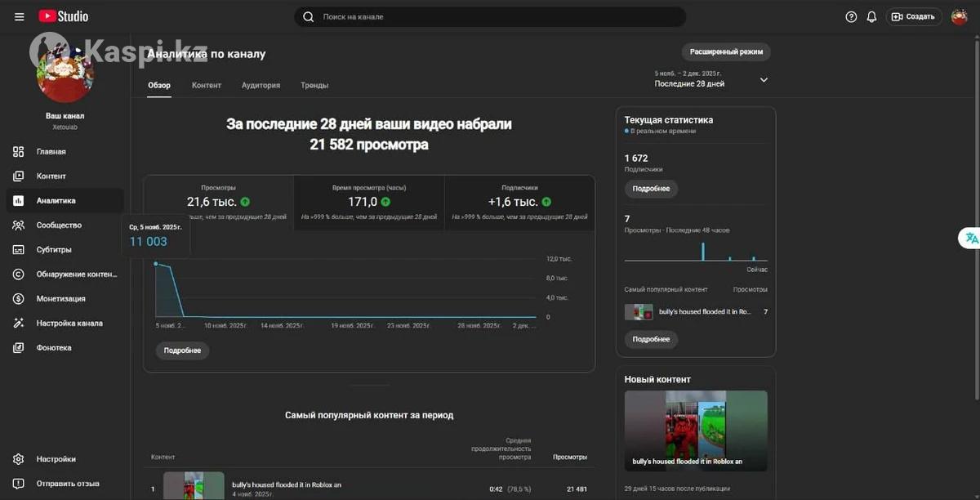980x500 pixels.
Task: Open the Последние 28 дней period selector
Action: pos(689,83)
